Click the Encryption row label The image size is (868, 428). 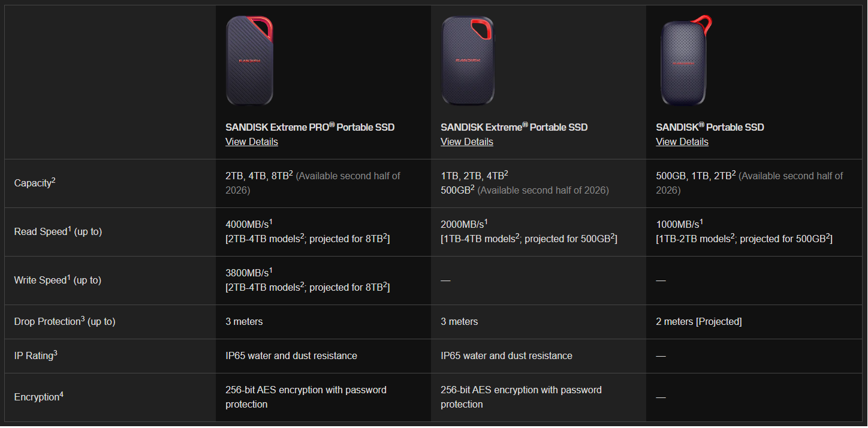pyautogui.click(x=38, y=397)
